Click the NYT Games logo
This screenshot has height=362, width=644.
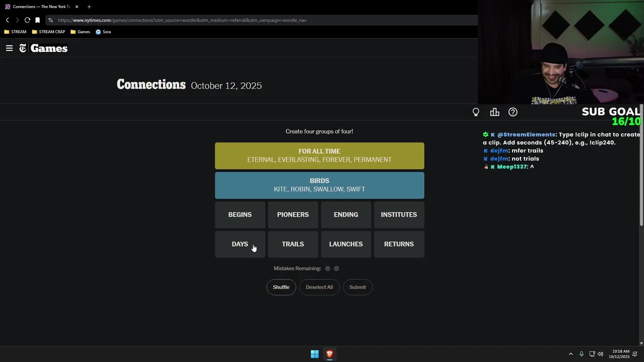click(x=43, y=48)
